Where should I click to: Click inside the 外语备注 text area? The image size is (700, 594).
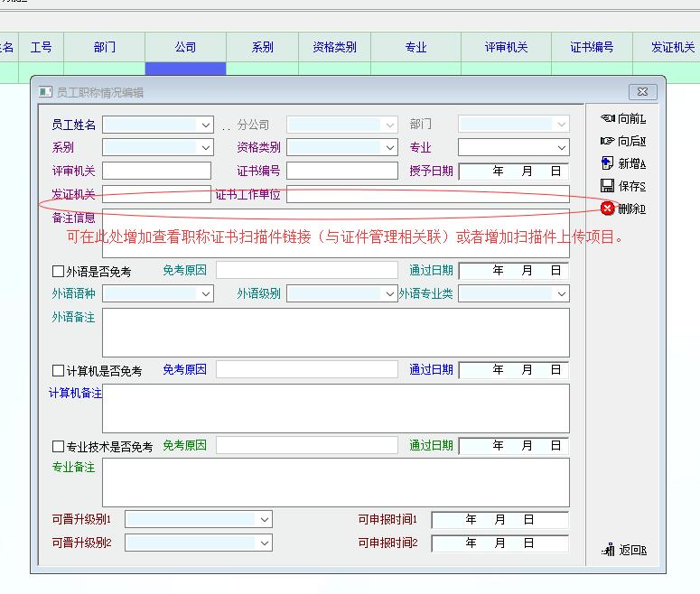point(335,332)
